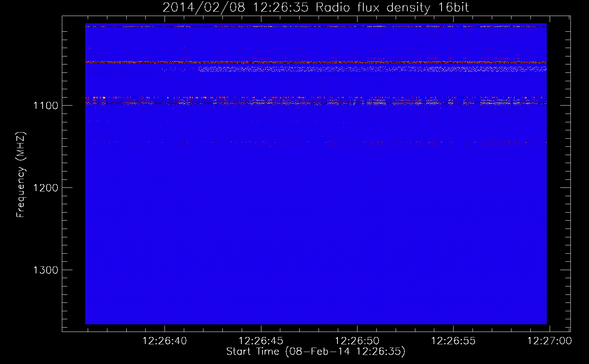The width and height of the screenshot is (589, 364).
Task: Click the bright red interference band above the speckled white band
Action: [316, 62]
